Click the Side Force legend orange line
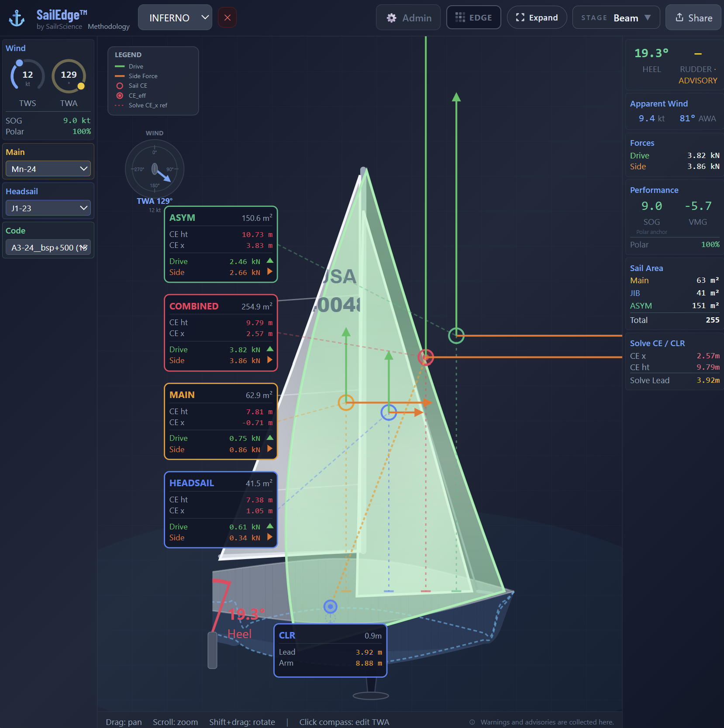724x728 pixels. click(x=120, y=76)
